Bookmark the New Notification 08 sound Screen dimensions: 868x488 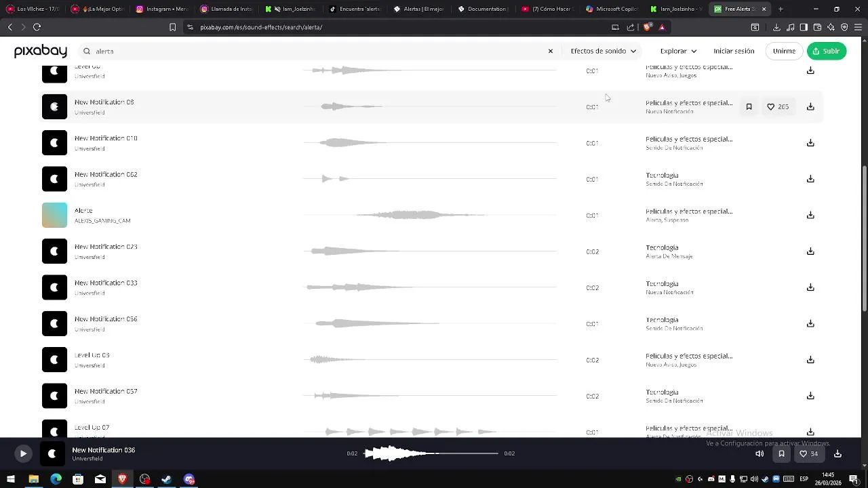click(749, 106)
